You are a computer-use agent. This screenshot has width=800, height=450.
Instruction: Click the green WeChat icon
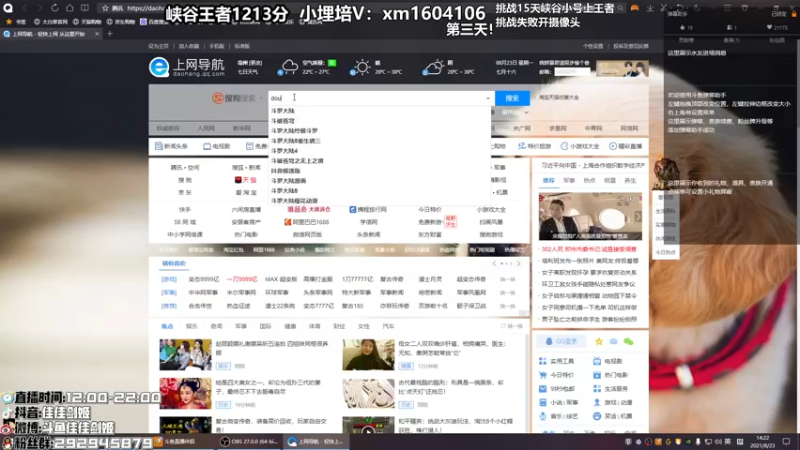(x=629, y=341)
